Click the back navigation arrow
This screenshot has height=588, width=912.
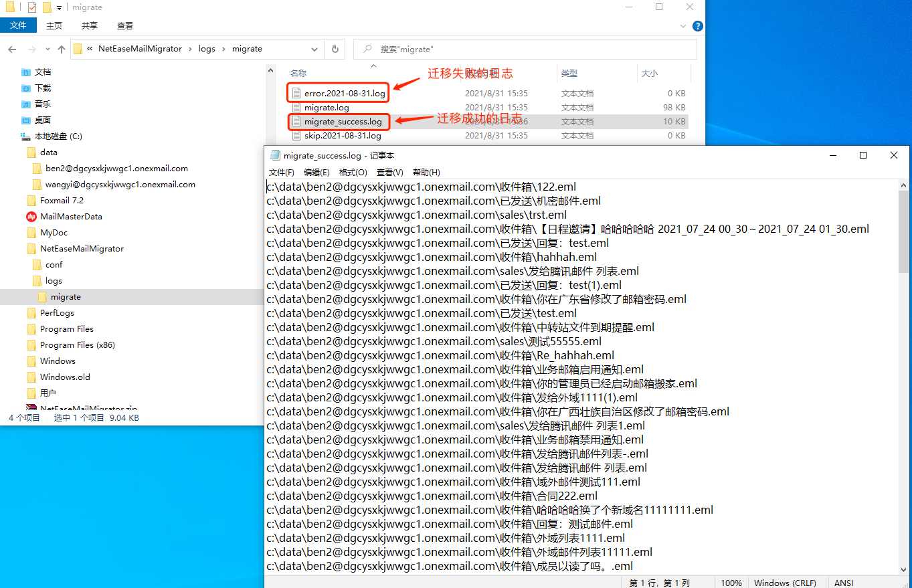[12, 49]
